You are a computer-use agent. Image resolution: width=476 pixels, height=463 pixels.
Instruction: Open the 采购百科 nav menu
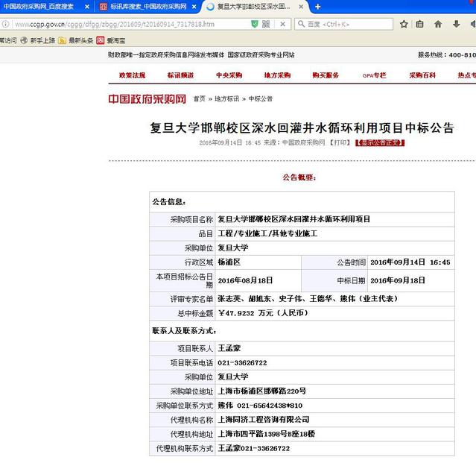pyautogui.click(x=422, y=75)
